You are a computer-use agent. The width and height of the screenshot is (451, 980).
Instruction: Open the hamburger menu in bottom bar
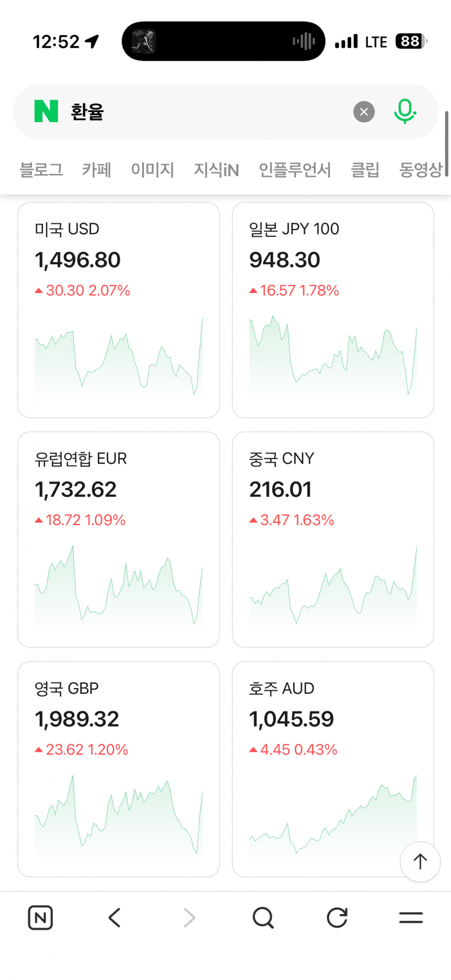coord(411,917)
